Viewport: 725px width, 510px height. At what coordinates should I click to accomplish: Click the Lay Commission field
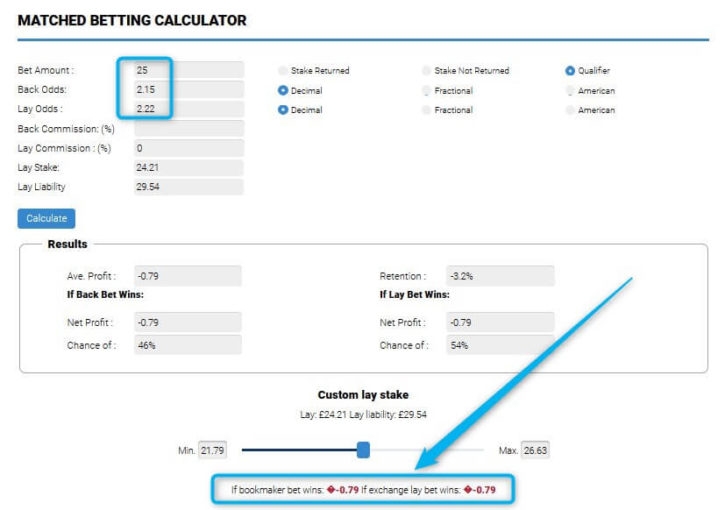pos(188,148)
